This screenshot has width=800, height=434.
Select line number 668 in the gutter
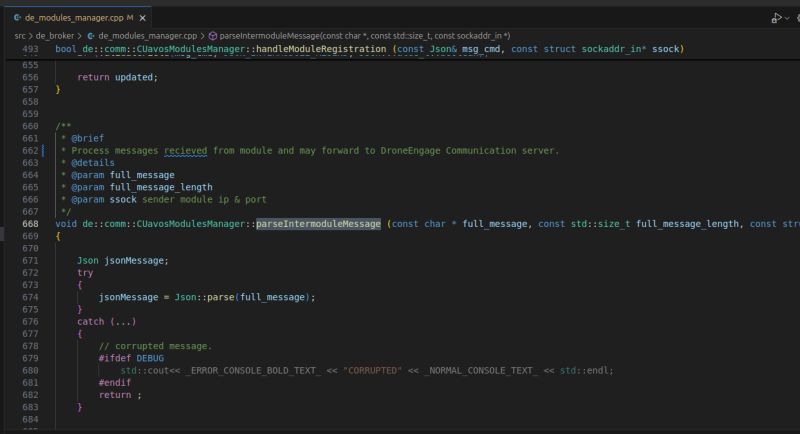pyautogui.click(x=30, y=224)
